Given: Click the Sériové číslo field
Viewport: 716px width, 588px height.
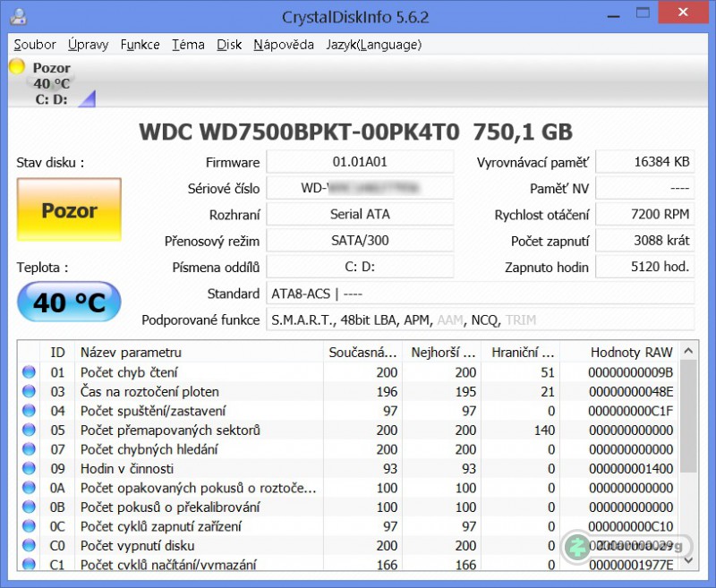Looking at the screenshot, I should 360,188.
